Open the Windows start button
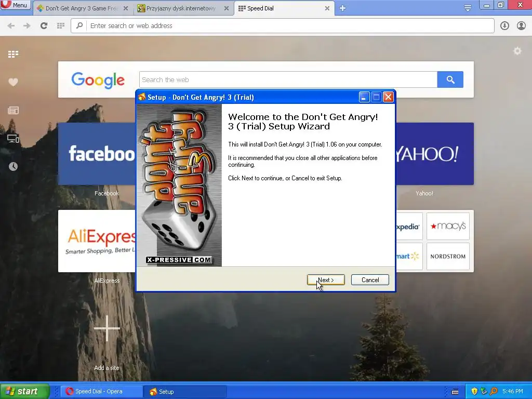 click(x=24, y=391)
